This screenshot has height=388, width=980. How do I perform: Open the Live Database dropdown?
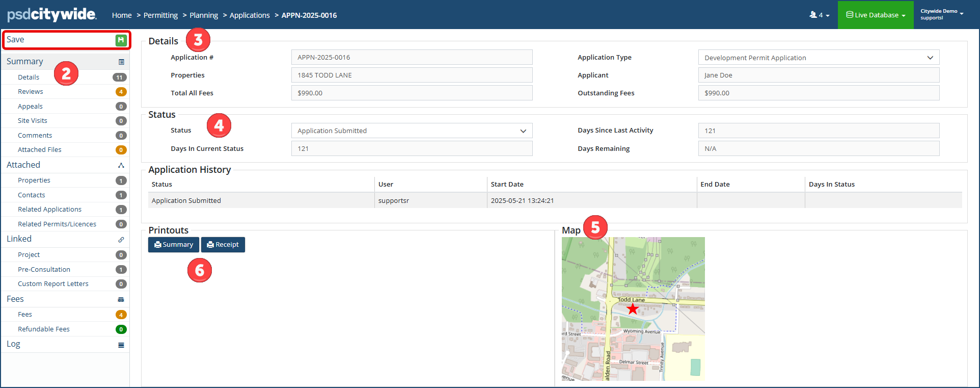pos(876,15)
